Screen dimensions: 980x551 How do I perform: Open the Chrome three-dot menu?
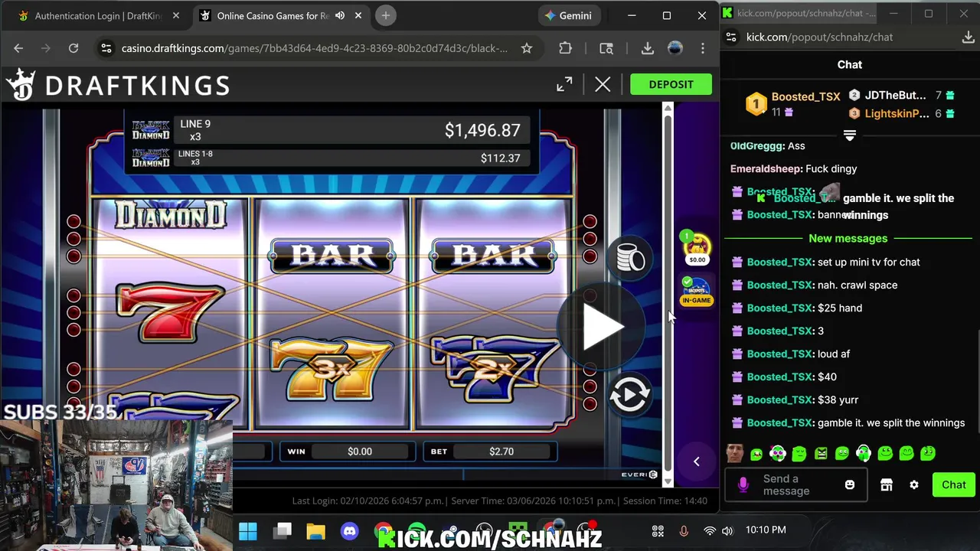(x=703, y=48)
